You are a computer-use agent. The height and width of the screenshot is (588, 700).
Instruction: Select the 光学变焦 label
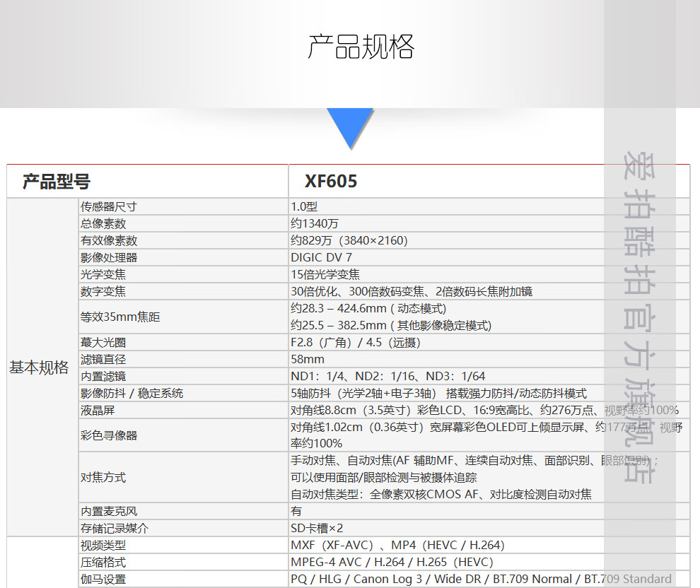103,274
